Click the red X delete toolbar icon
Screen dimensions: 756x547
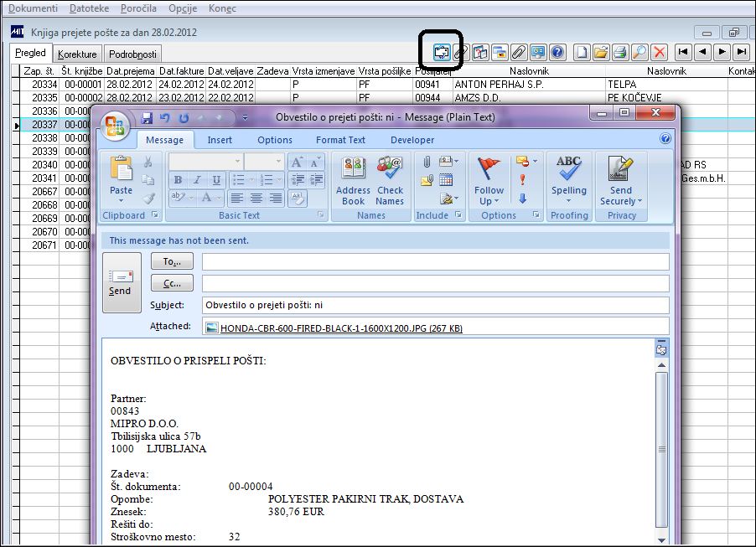point(659,52)
